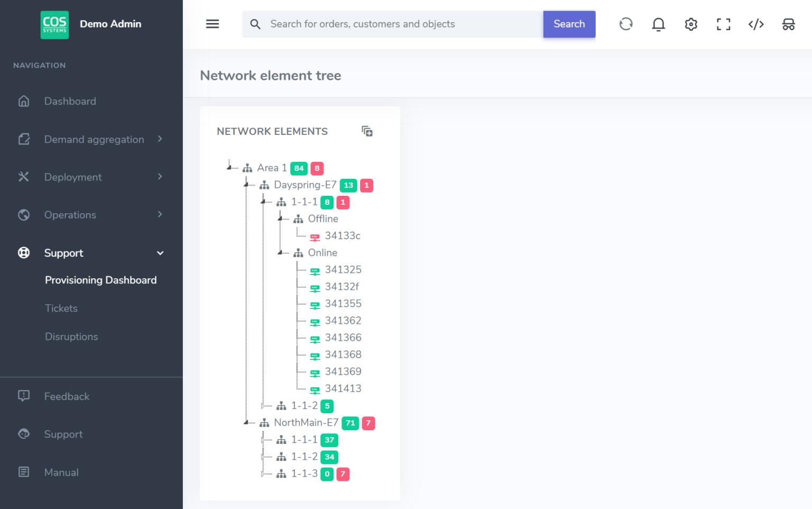Click the COS Systems logo

pyautogui.click(x=54, y=24)
